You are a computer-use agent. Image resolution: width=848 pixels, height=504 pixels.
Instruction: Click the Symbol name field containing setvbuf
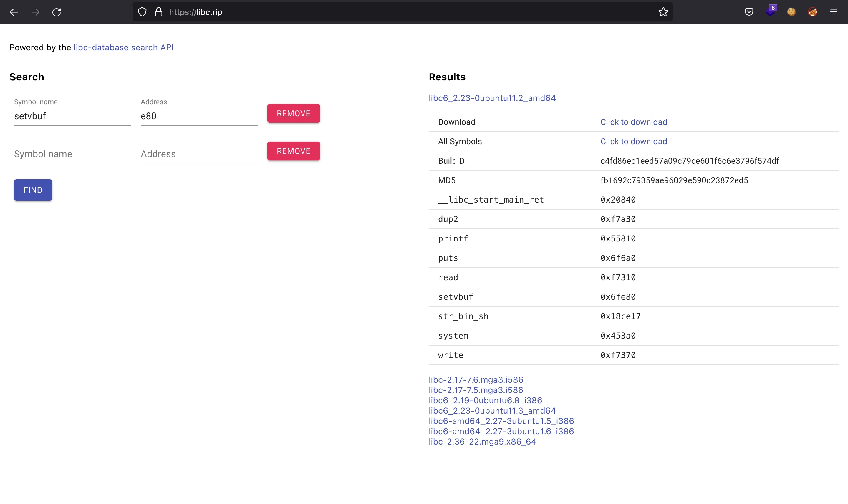[x=72, y=116]
